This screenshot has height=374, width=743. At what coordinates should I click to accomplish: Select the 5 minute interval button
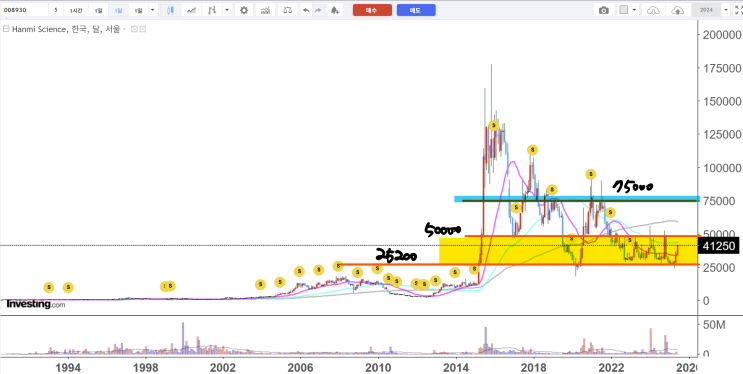[x=56, y=10]
